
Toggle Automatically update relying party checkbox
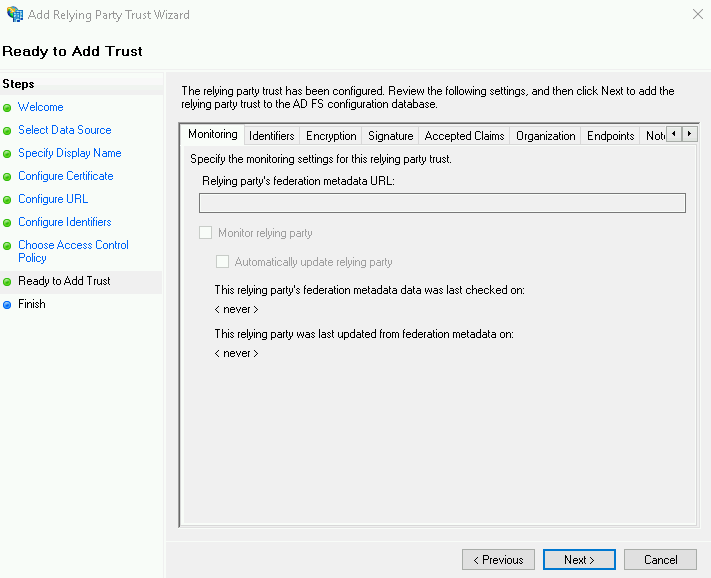(x=223, y=262)
